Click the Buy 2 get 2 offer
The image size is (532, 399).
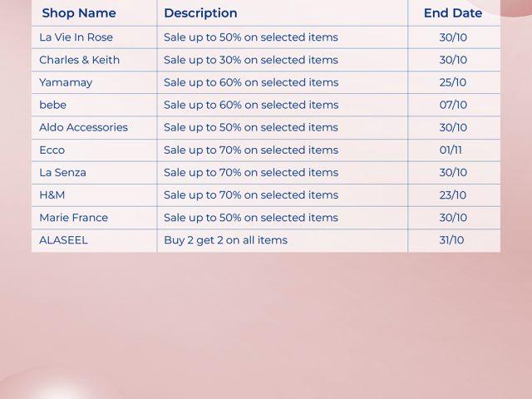pos(225,239)
